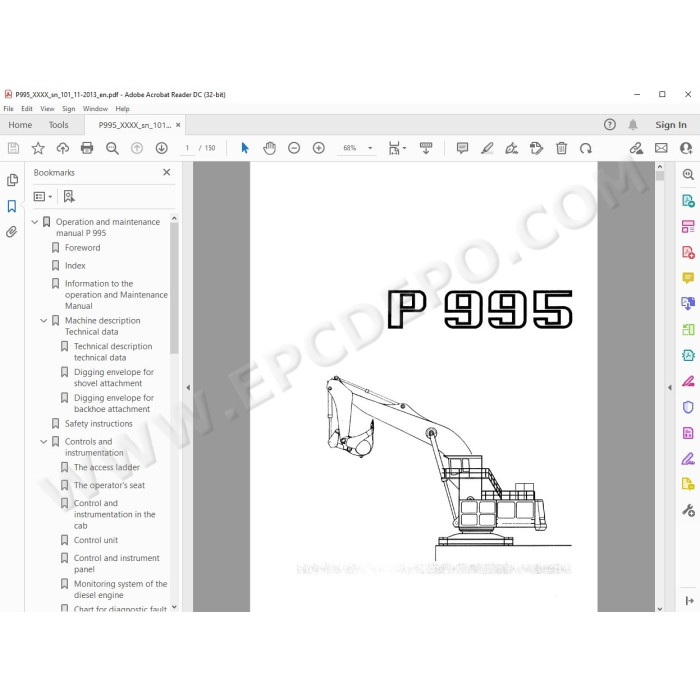Open the Edit menu
The height and width of the screenshot is (700, 700).
[x=27, y=108]
